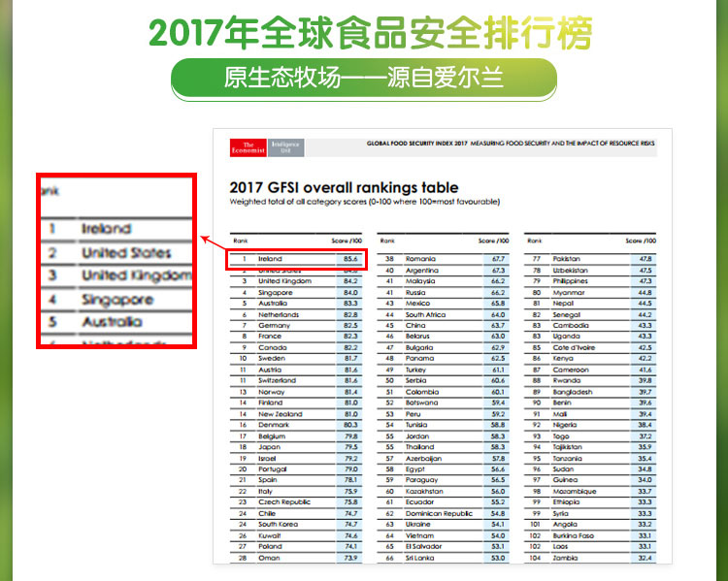Select the Vietnam row
Viewport: 728px width, 581px height.
[x=443, y=535]
